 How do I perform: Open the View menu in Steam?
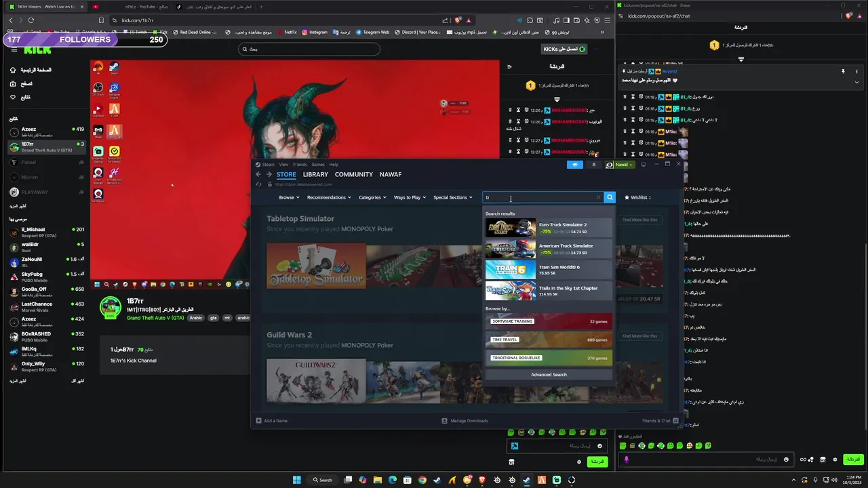tap(283, 165)
